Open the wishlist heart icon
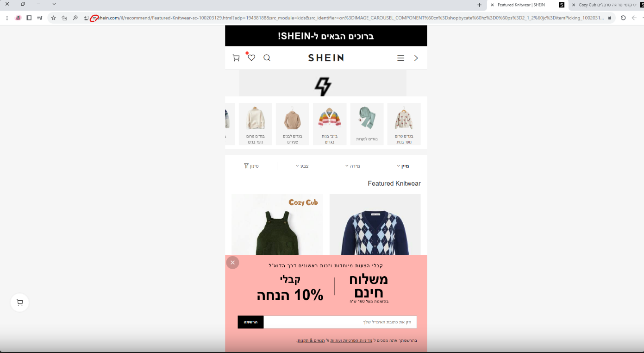 251,57
